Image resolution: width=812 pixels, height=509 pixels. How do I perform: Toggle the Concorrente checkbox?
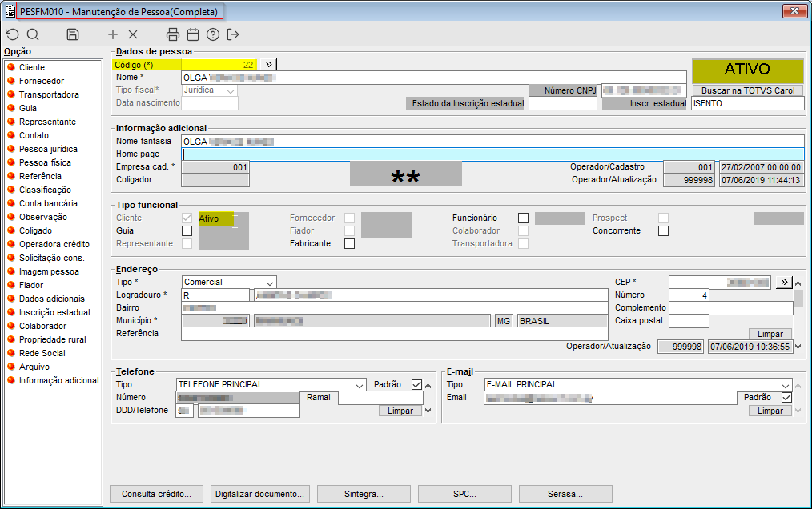[x=663, y=231]
